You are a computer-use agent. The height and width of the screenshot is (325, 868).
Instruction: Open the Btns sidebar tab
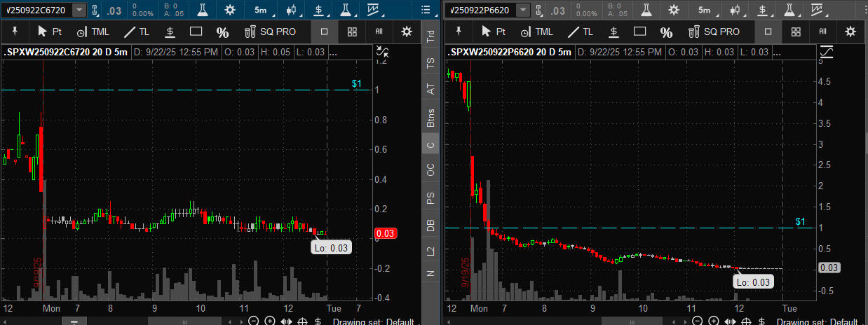pos(430,117)
